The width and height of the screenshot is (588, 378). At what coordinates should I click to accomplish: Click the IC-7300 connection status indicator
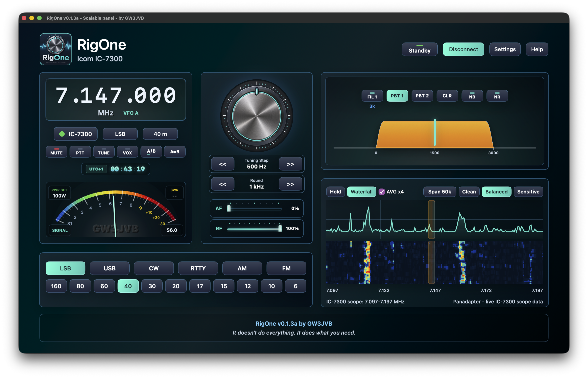tap(76, 134)
